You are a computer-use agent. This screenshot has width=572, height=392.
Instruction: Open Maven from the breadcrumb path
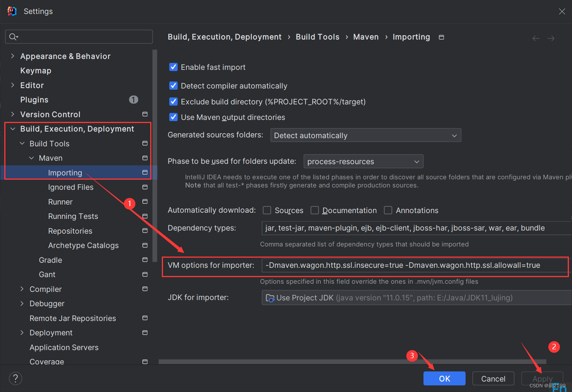[x=366, y=37]
